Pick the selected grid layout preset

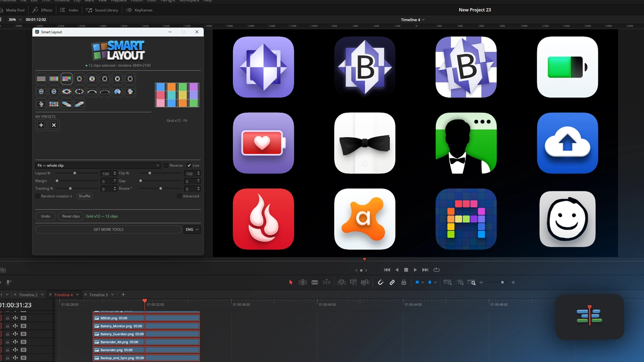pos(66,79)
